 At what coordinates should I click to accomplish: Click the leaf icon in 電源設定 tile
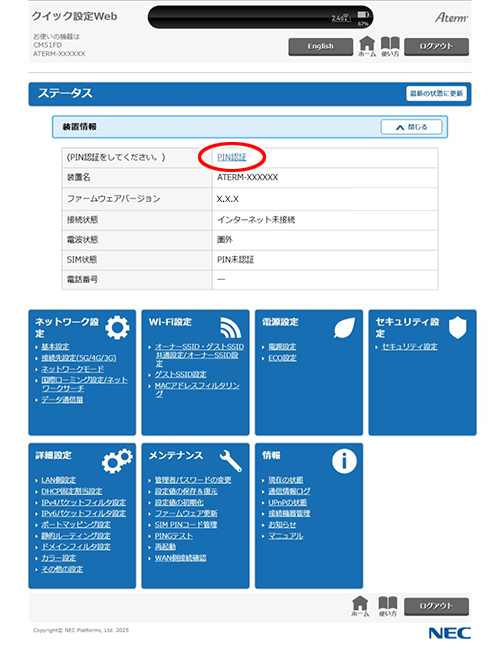(344, 328)
